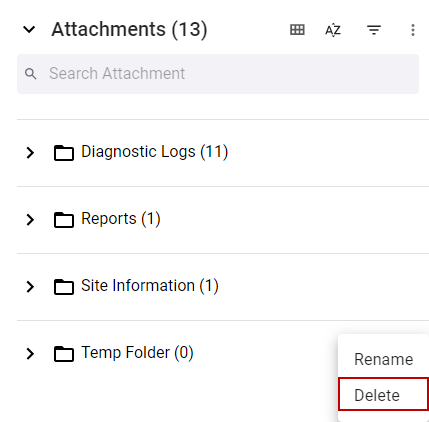Select the Reports (1) label
The height and width of the screenshot is (422, 429).
point(121,219)
